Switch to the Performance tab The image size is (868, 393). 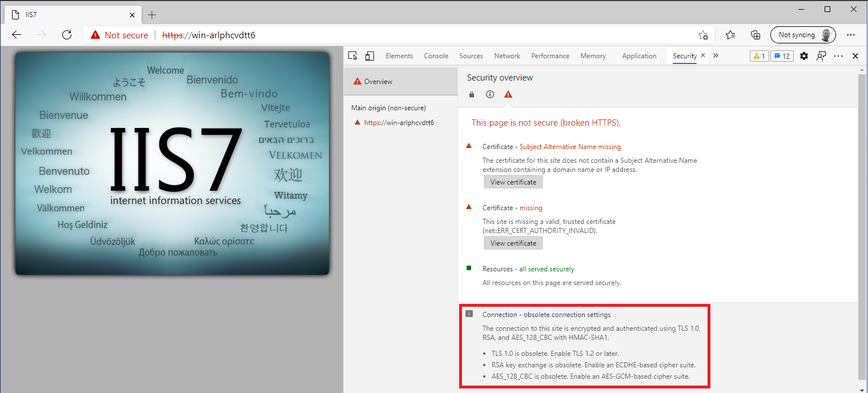550,56
